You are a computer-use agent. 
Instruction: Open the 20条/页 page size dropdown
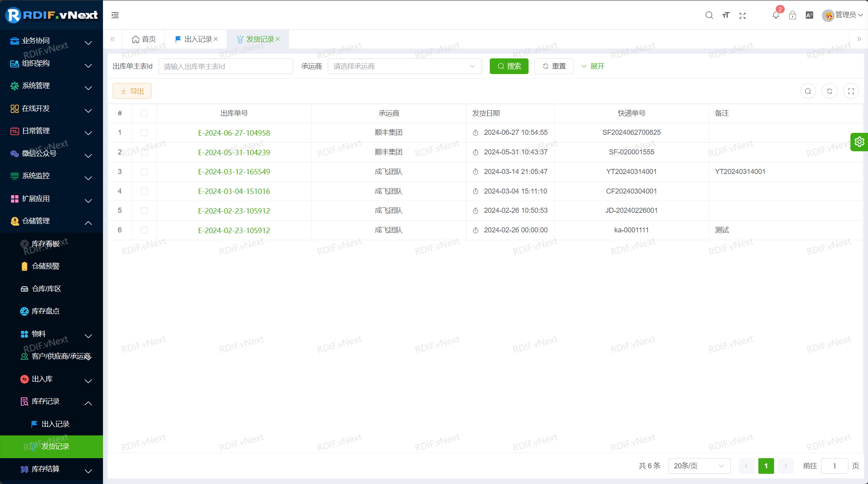tap(699, 466)
